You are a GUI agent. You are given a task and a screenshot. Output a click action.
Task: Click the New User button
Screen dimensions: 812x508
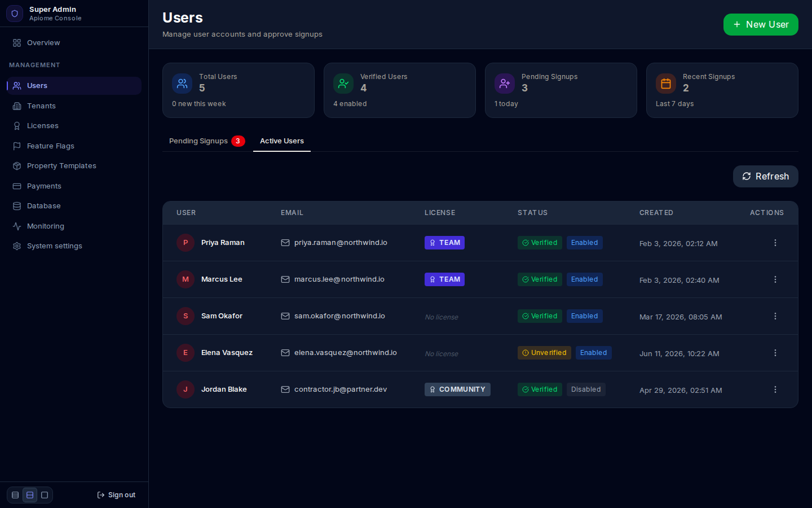761,24
